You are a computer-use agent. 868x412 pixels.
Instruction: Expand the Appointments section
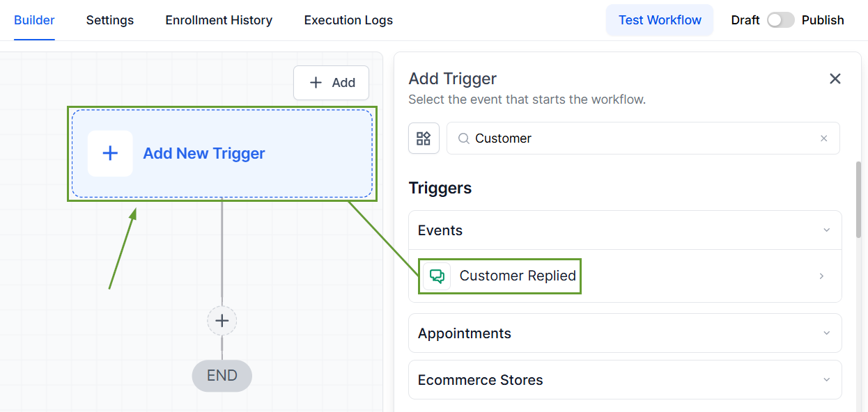tap(827, 333)
